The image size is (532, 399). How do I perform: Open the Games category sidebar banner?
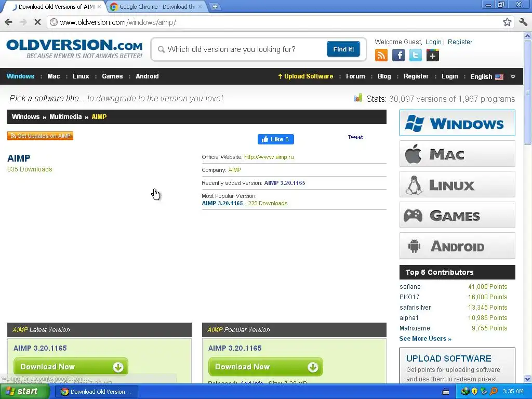click(x=457, y=215)
